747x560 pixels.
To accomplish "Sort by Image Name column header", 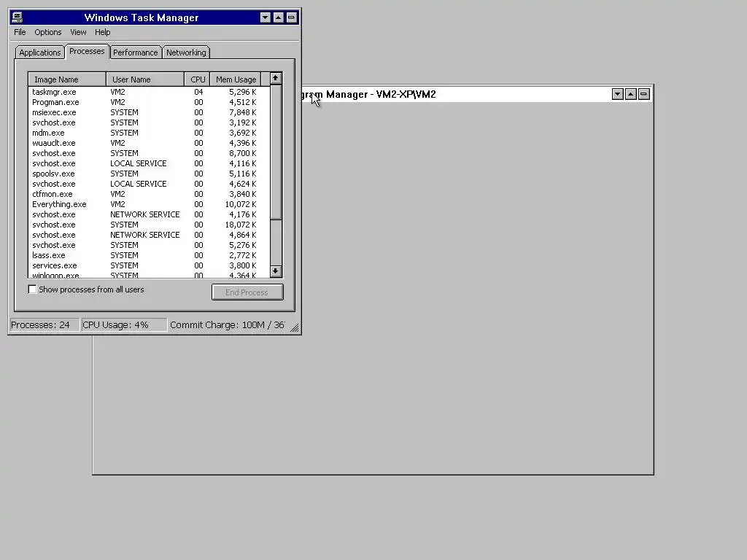I will click(x=66, y=79).
